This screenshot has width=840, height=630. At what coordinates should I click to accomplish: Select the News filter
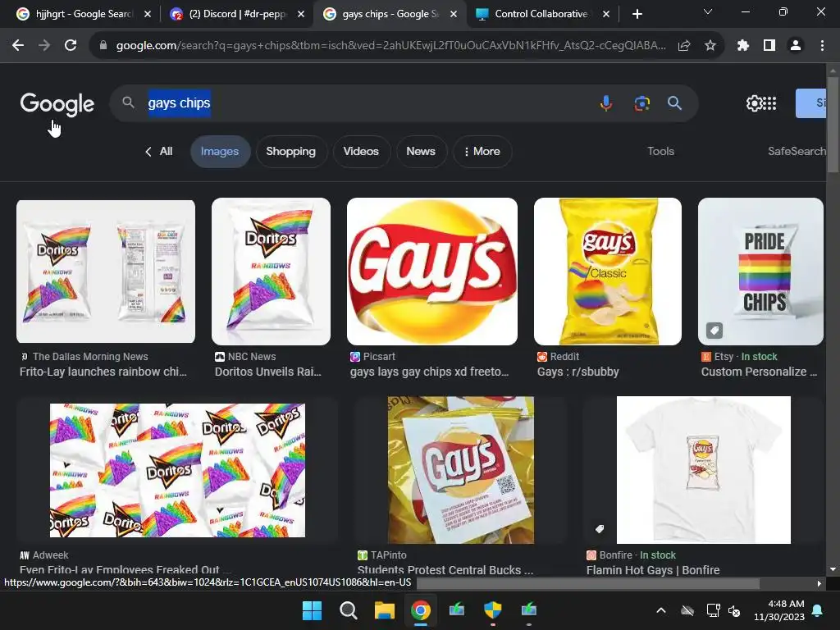(x=421, y=152)
